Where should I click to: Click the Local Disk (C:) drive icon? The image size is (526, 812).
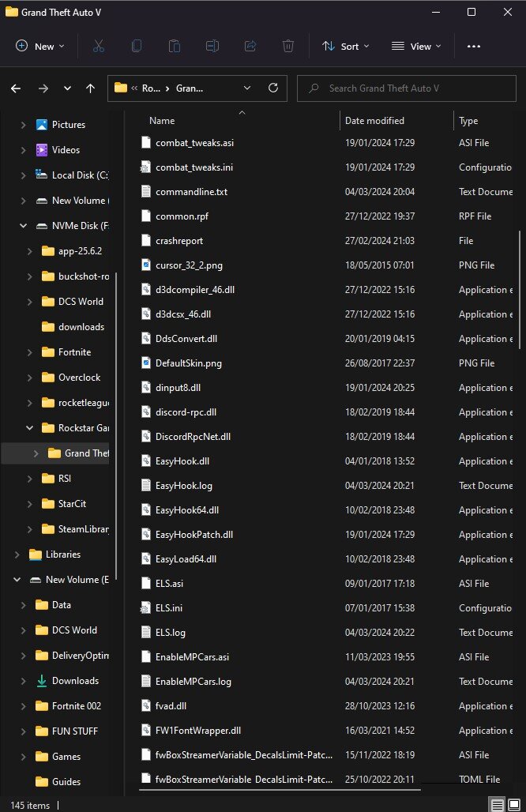(x=41, y=175)
